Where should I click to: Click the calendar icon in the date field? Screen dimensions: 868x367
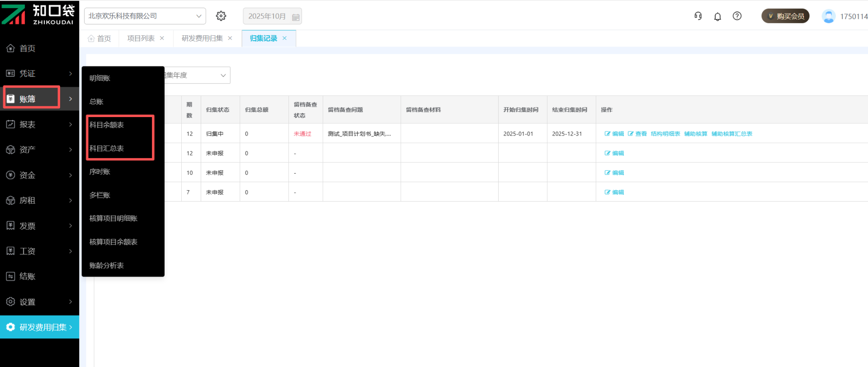(x=296, y=17)
